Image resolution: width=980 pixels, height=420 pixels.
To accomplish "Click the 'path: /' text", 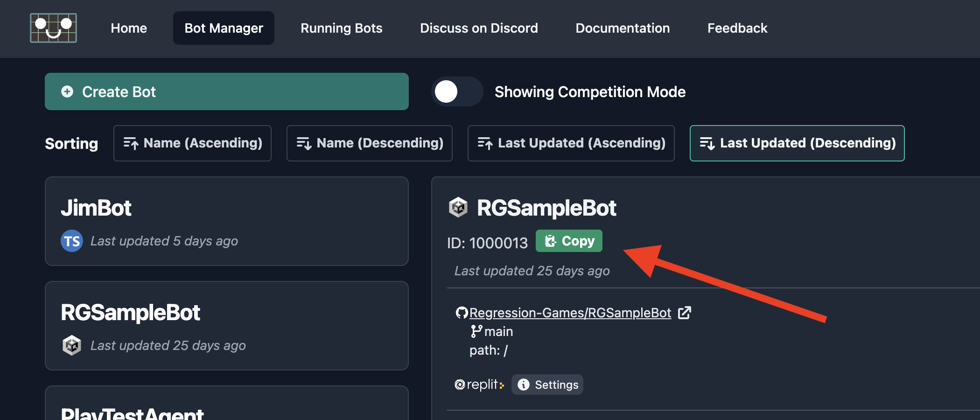I will (489, 350).
